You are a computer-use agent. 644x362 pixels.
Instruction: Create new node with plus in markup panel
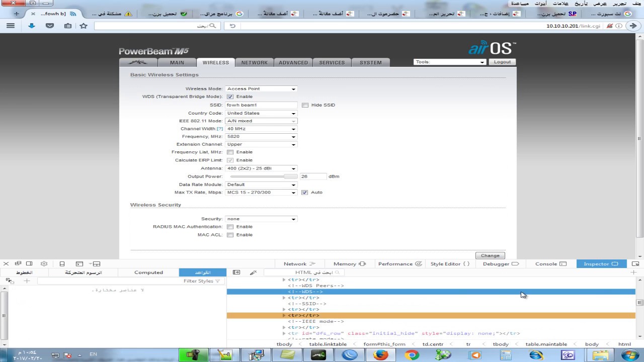(633, 272)
